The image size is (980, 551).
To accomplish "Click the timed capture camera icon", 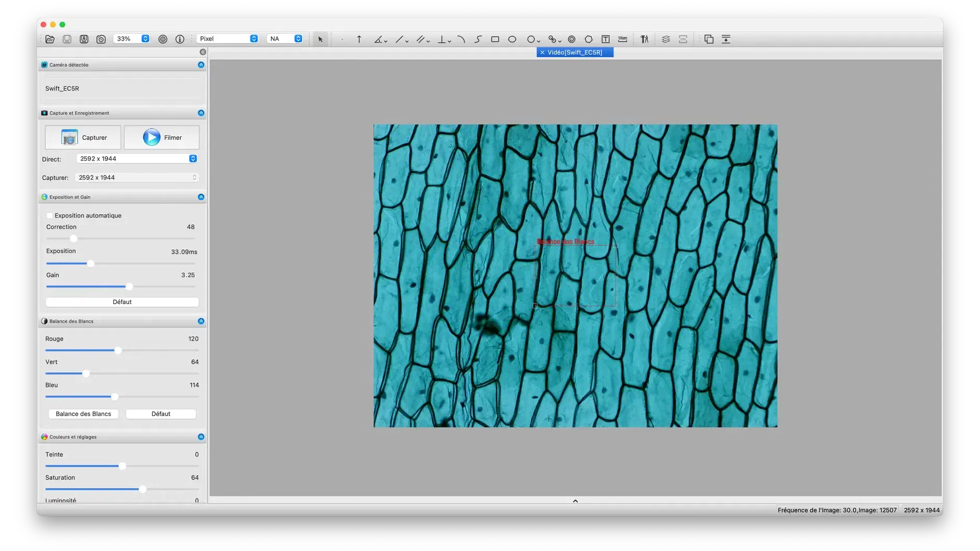I will click(x=101, y=39).
